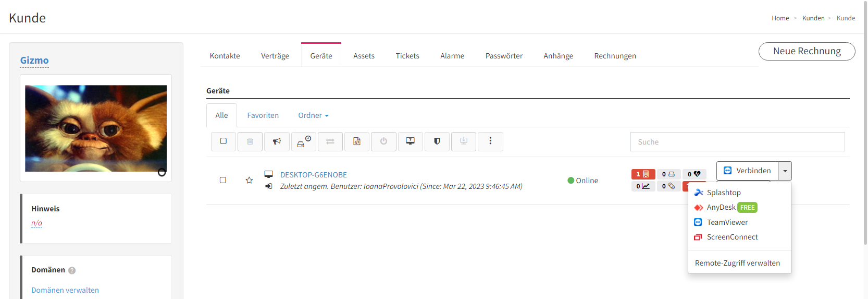Click the Verbinden button
The width and height of the screenshot is (868, 299).
[748, 171]
